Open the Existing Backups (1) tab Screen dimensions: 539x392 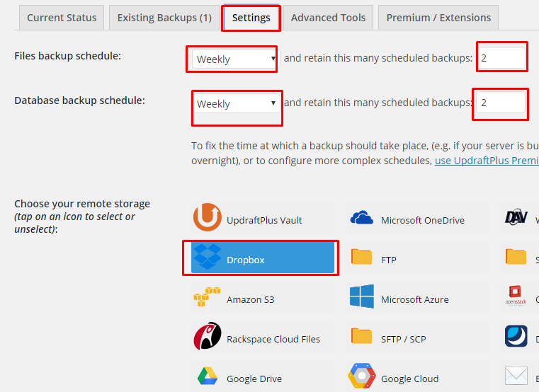tap(164, 18)
